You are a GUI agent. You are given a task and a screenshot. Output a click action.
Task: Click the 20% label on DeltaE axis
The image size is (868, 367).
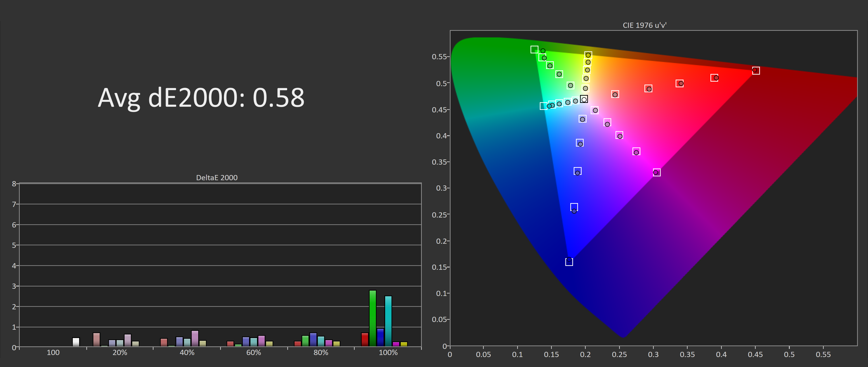coord(120,353)
